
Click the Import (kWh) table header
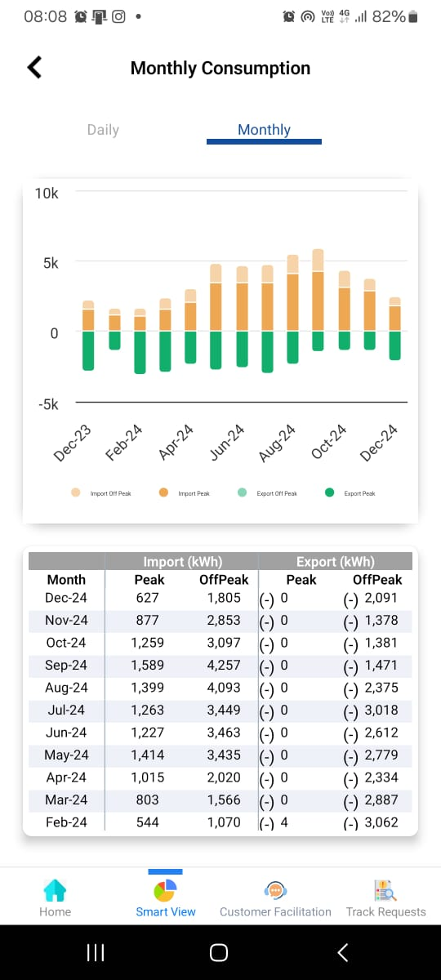click(182, 562)
